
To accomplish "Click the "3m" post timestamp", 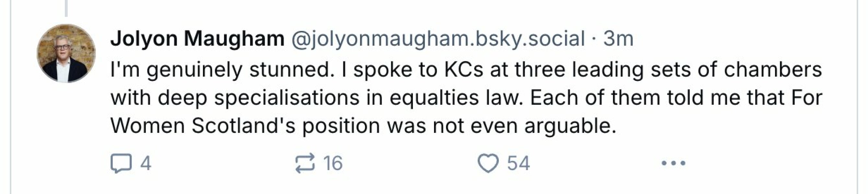I will pyautogui.click(x=618, y=39).
